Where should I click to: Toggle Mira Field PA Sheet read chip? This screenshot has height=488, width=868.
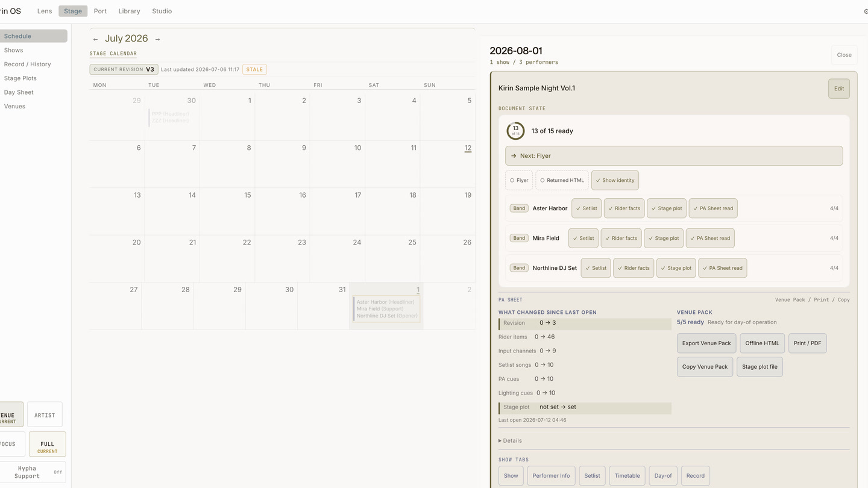pos(710,238)
